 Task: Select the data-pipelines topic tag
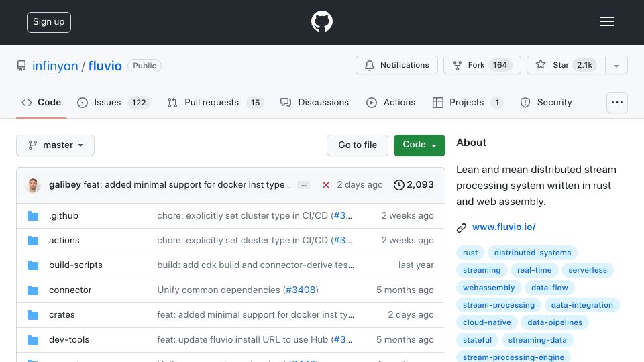tap(555, 322)
